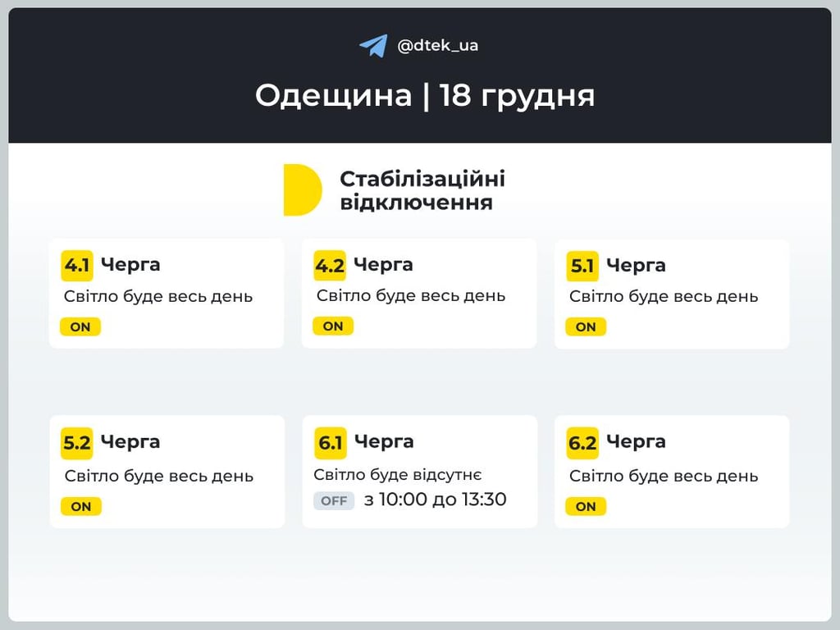
Task: Select the yellow DTEK logo
Action: click(x=301, y=189)
